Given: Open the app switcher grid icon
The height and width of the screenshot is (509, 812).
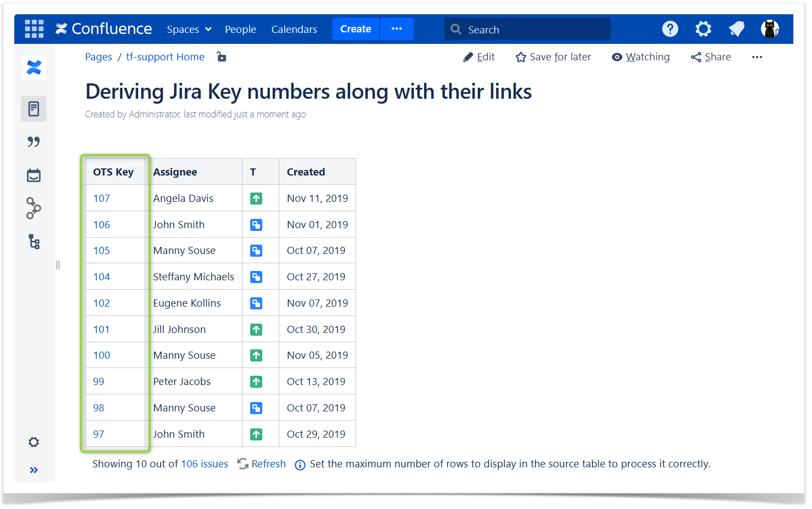Looking at the screenshot, I should (34, 29).
